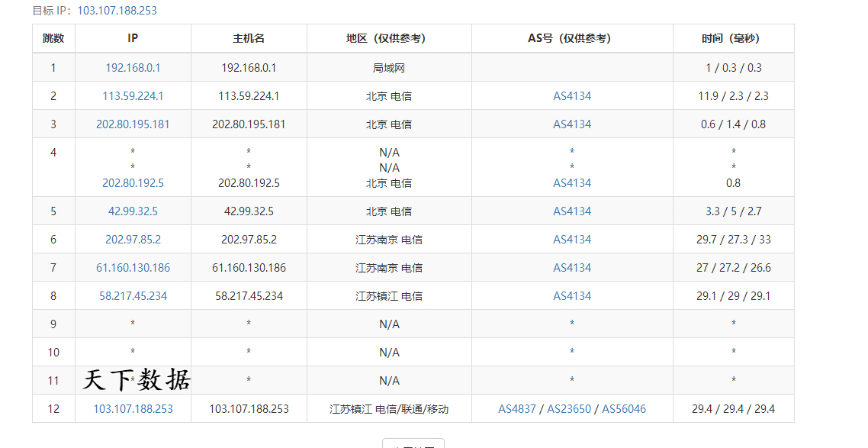Open the AS4134 link in hop 8 row

tap(572, 296)
